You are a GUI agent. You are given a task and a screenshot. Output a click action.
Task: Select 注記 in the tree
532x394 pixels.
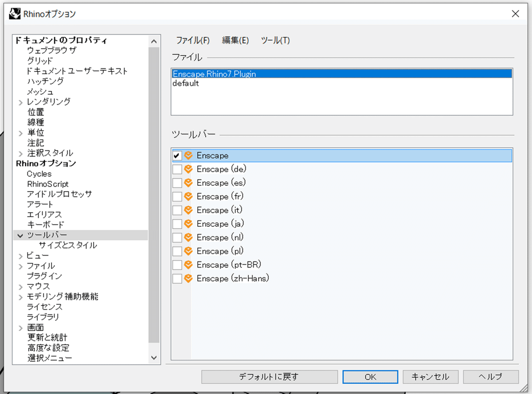click(x=35, y=143)
